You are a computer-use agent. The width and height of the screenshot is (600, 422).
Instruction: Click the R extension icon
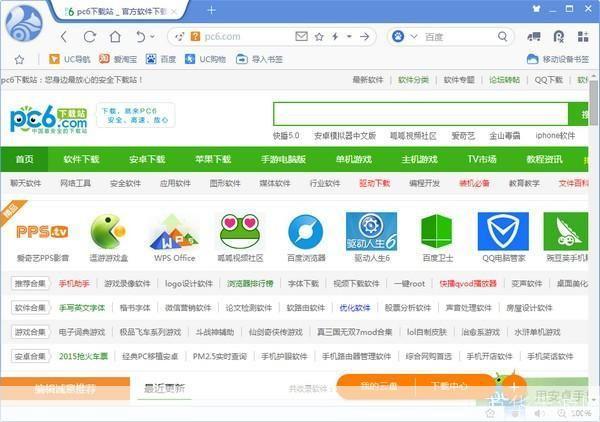(559, 37)
